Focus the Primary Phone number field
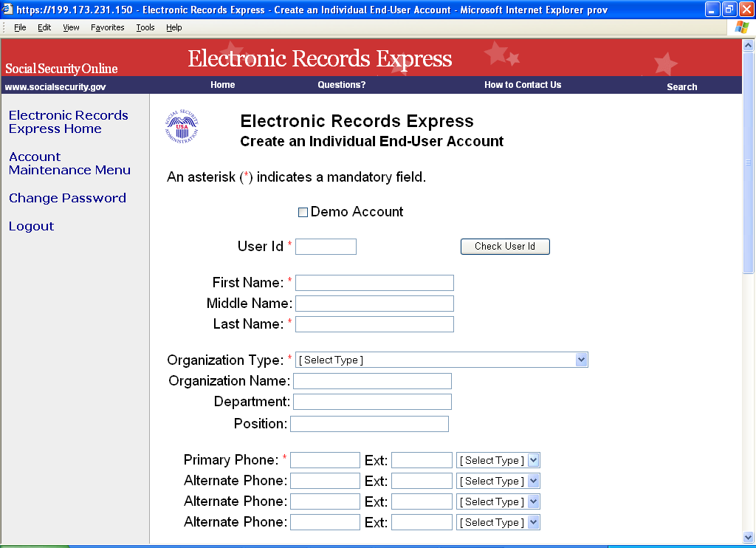756x548 pixels. tap(325, 460)
